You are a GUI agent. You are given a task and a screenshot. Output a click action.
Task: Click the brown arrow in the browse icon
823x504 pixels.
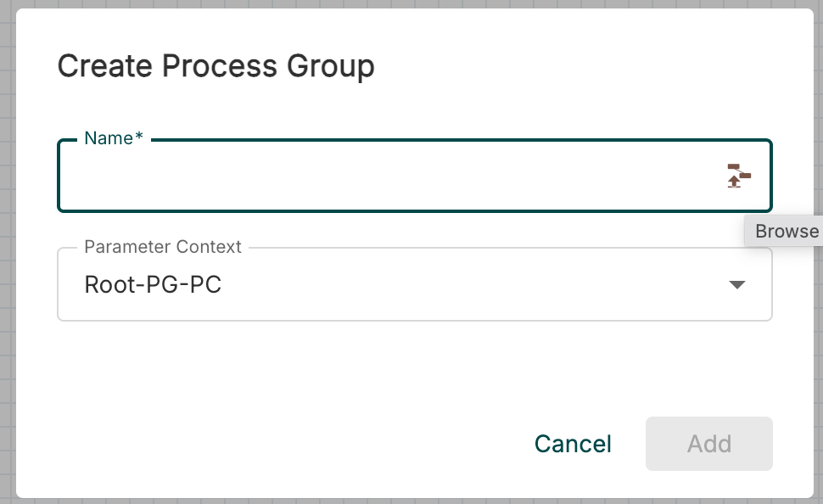[x=734, y=182]
